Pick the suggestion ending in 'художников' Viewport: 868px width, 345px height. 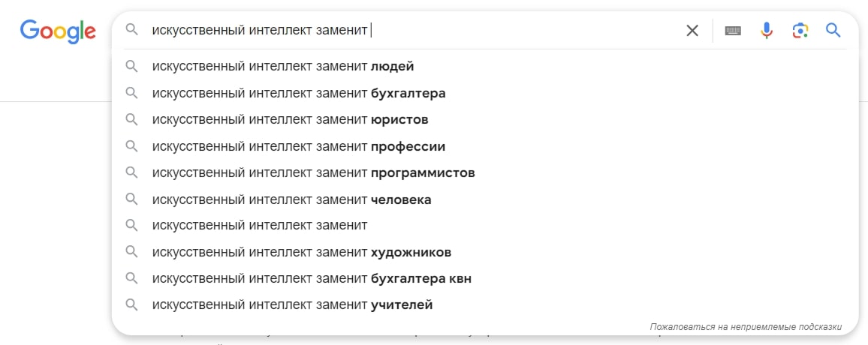(479, 252)
